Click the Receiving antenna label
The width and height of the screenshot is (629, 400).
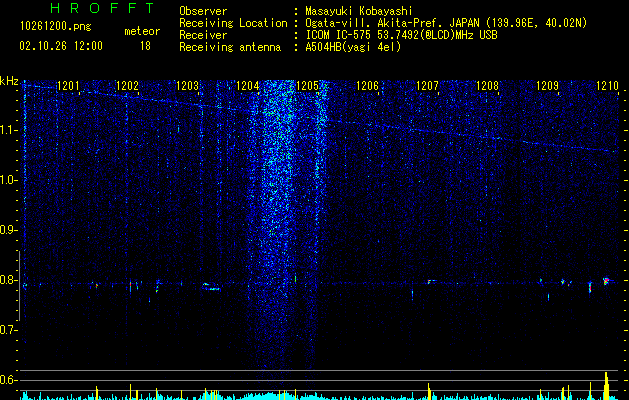pyautogui.click(x=230, y=47)
